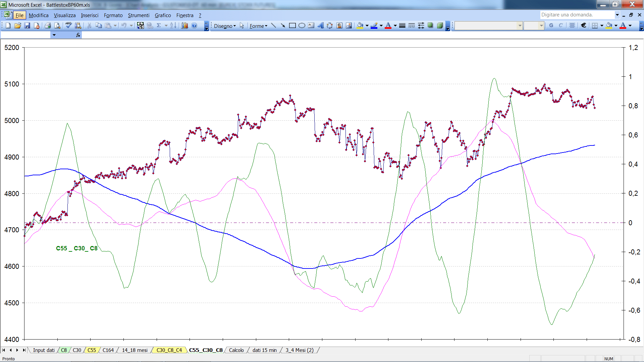
Task: Click the 3-D Style icon
Action: tap(440, 25)
